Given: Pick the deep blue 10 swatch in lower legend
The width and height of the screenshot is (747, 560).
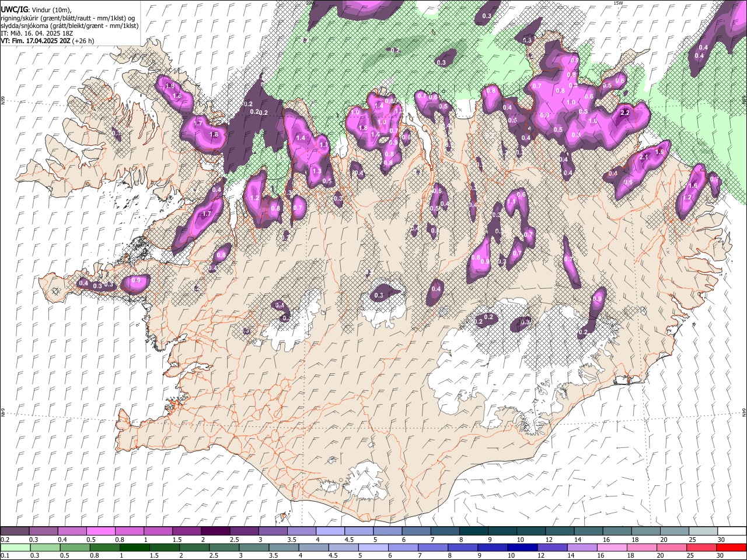Looking at the screenshot, I should 522,547.
